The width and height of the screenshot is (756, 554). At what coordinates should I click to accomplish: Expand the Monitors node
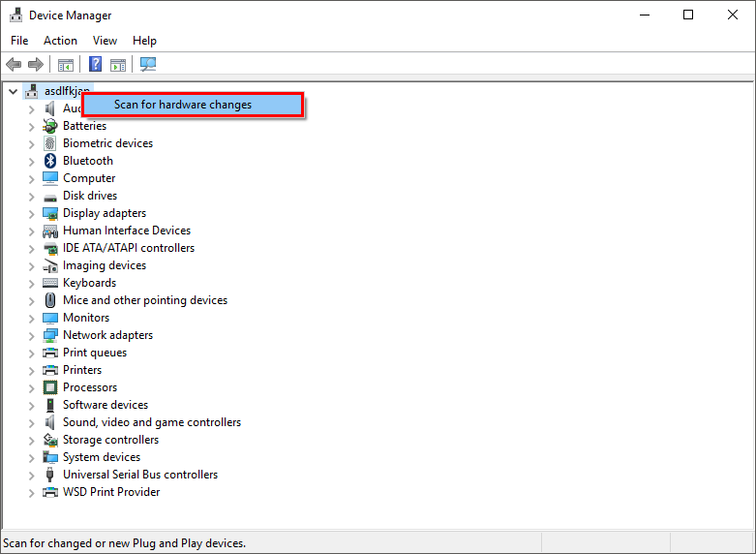tap(32, 319)
